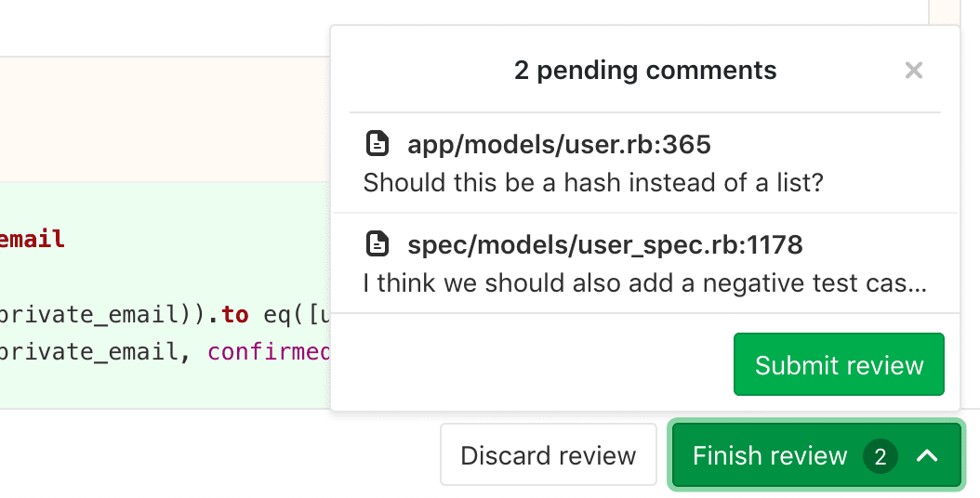The image size is (980, 498).
Task: Click the purple "confirmed" symbol in the code
Action: click(x=270, y=352)
